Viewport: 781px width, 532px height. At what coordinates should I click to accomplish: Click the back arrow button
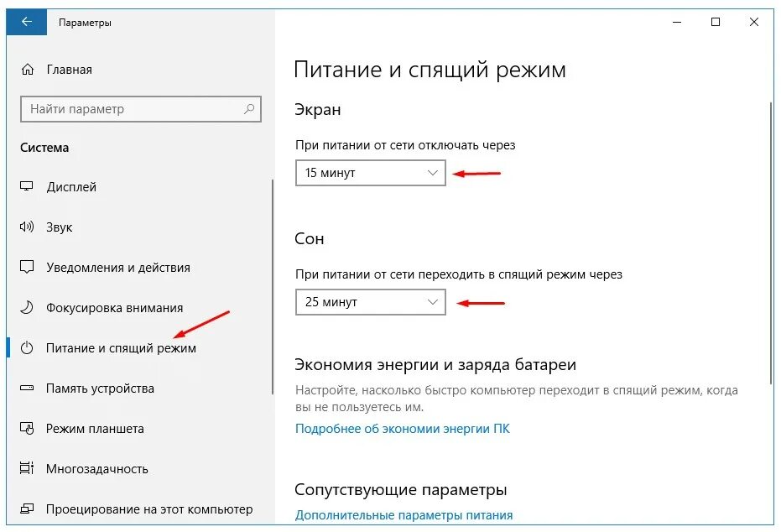[27, 22]
